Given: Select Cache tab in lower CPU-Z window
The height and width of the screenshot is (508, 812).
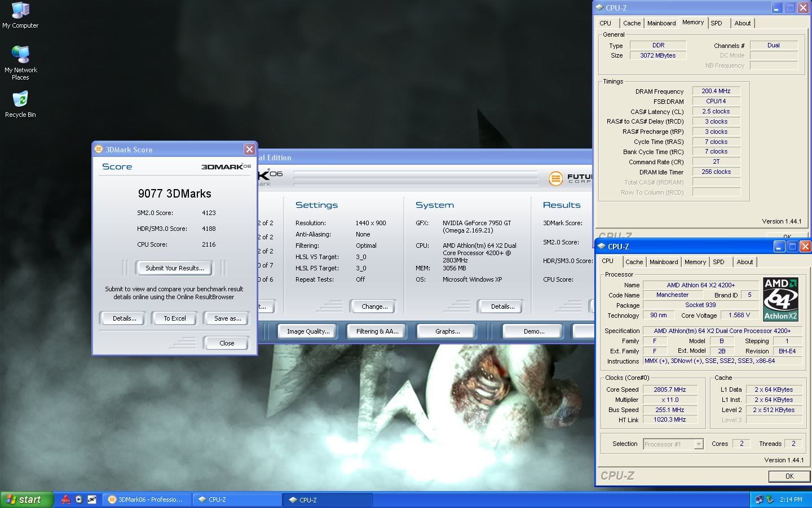Looking at the screenshot, I should pos(634,262).
